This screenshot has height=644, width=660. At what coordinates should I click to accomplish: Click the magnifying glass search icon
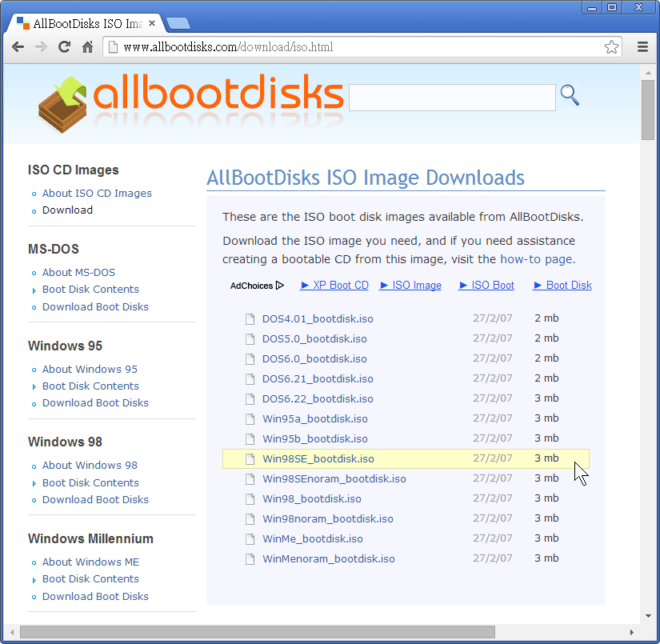coord(570,95)
